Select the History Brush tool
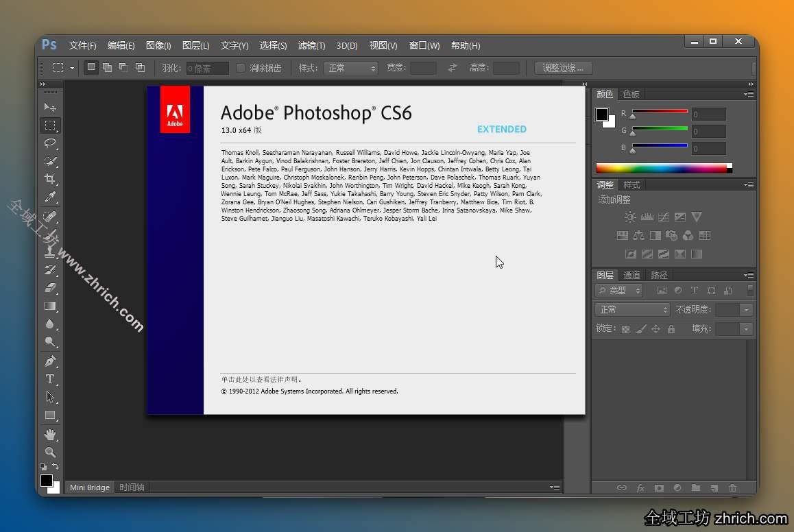This screenshot has width=794, height=532. [x=50, y=269]
